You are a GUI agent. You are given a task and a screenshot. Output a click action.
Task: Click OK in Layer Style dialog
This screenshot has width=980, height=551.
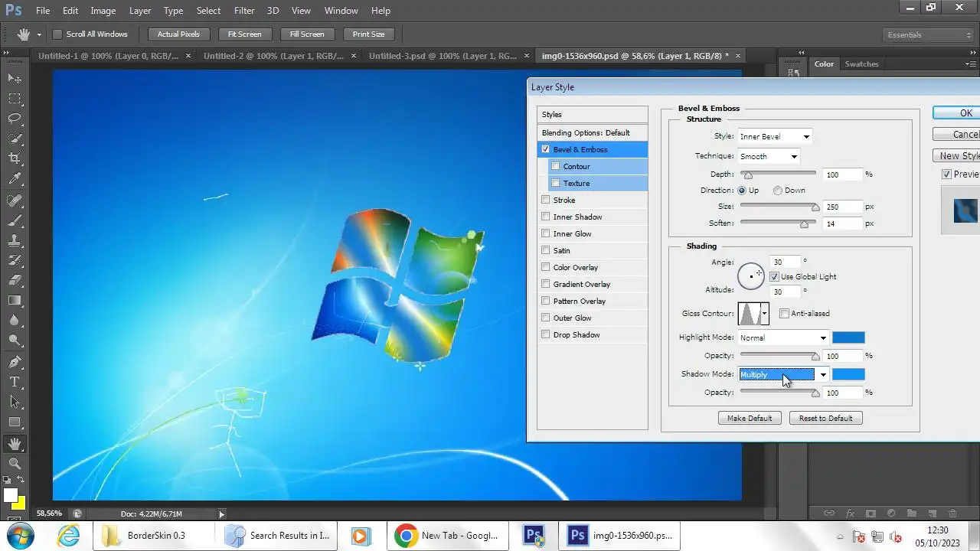tap(957, 112)
